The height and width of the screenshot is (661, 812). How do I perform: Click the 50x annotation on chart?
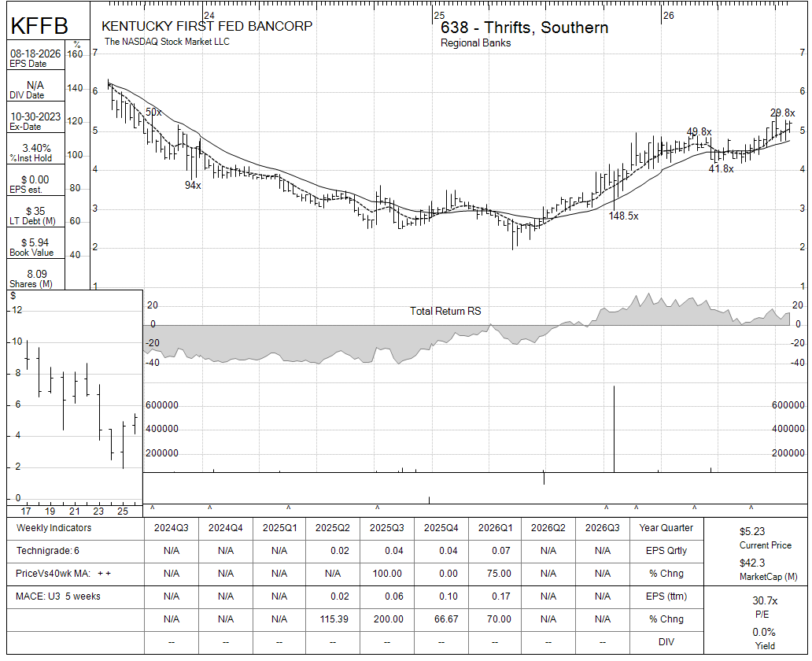point(153,113)
